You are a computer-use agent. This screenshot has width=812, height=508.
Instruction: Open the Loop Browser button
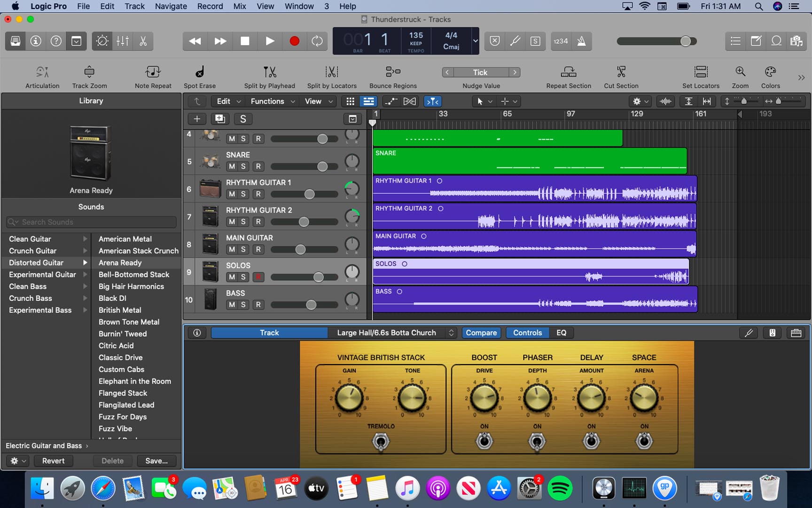point(776,41)
